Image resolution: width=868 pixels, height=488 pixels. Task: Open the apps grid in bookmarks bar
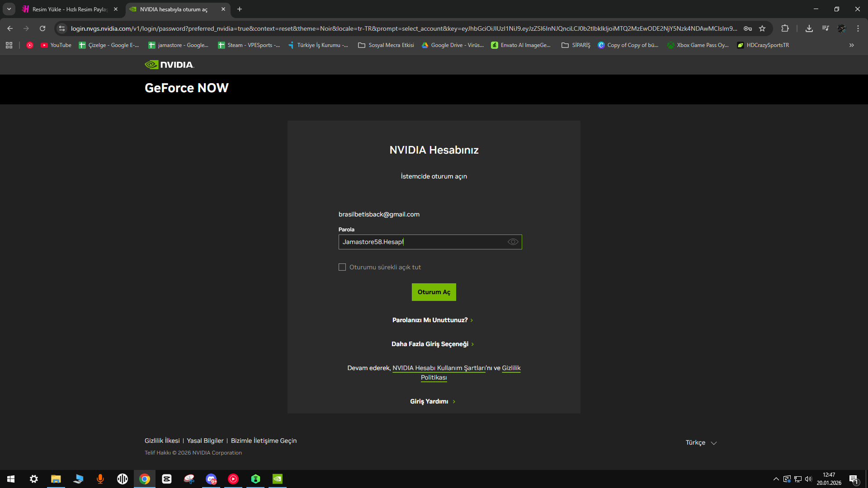point(9,45)
